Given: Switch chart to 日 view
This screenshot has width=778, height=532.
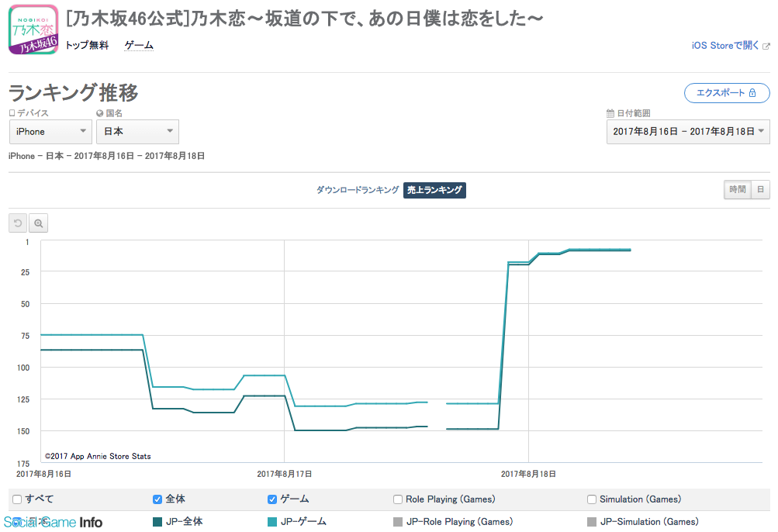Looking at the screenshot, I should point(761,189).
